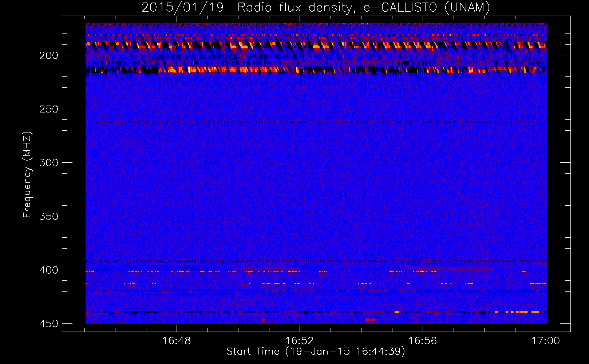Viewport: 589px width, 364px height.
Task: Click the 16:48 time tick label
Action: [177, 341]
